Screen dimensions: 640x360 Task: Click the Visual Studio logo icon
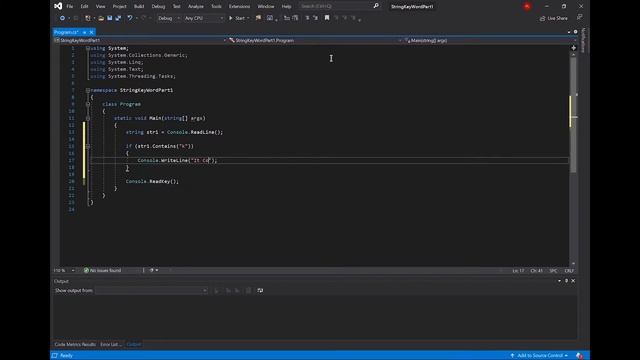(58, 6)
